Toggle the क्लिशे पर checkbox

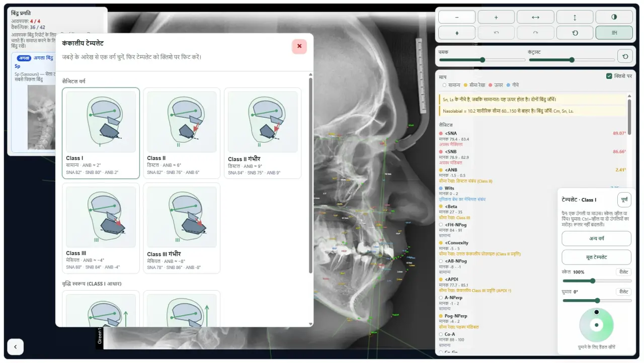(609, 76)
